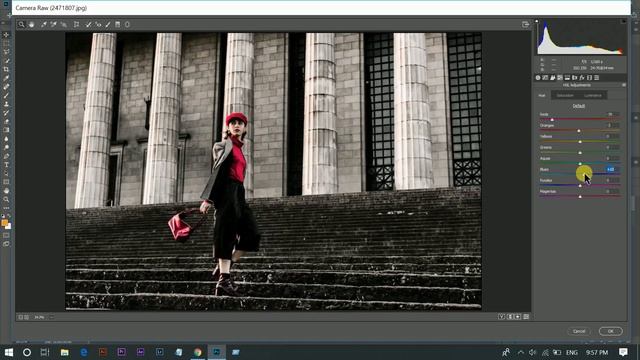
Task: Select the Color Sampler tool
Action: tap(53, 24)
